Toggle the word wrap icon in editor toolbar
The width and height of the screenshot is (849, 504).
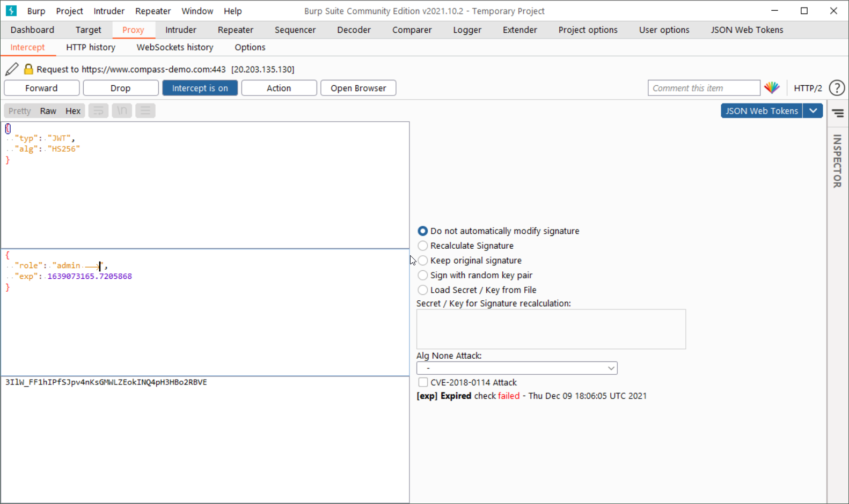[x=99, y=111]
